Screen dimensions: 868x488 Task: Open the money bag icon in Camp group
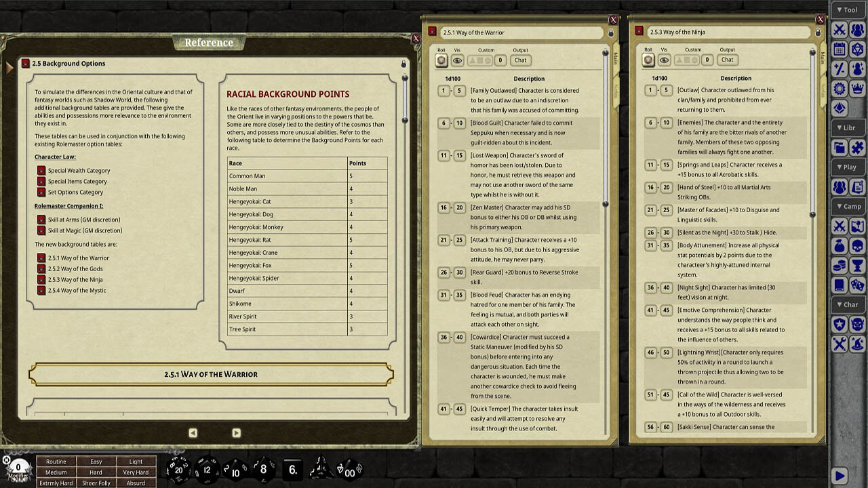840,246
